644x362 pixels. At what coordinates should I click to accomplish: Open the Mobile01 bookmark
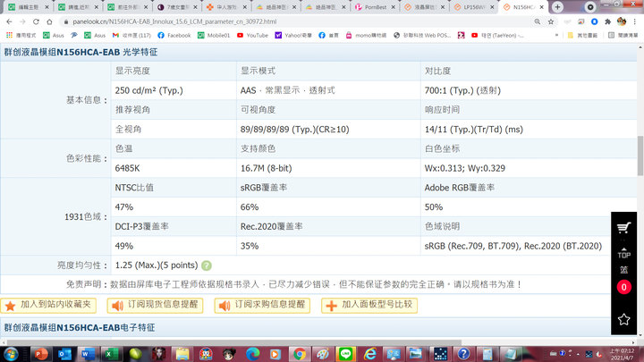[x=214, y=35]
